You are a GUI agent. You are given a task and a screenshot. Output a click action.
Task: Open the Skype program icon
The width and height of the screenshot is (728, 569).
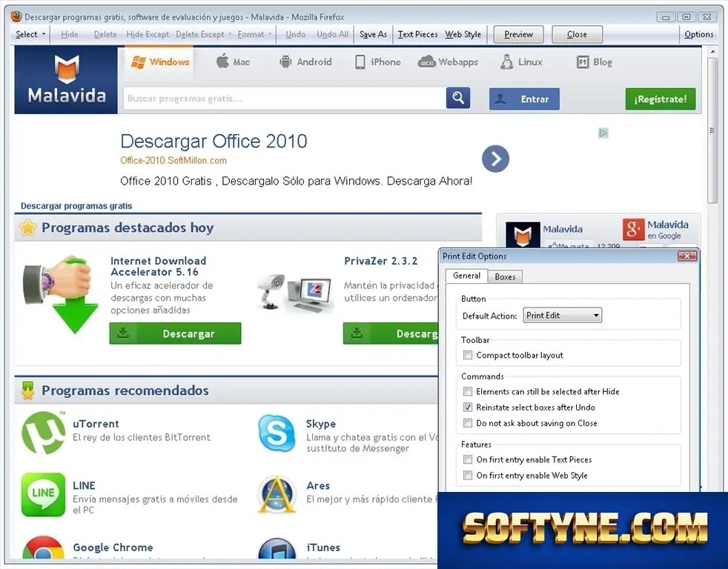click(277, 433)
